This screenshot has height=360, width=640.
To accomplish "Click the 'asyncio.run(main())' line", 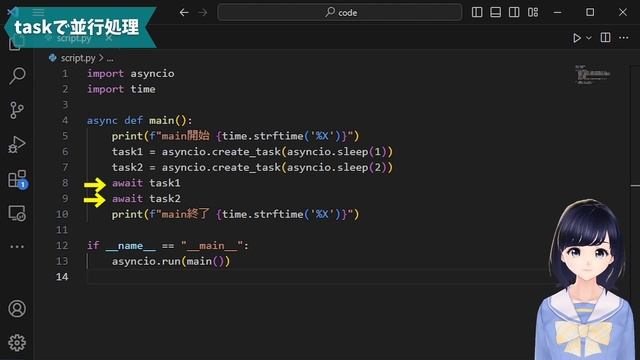I will [x=171, y=261].
